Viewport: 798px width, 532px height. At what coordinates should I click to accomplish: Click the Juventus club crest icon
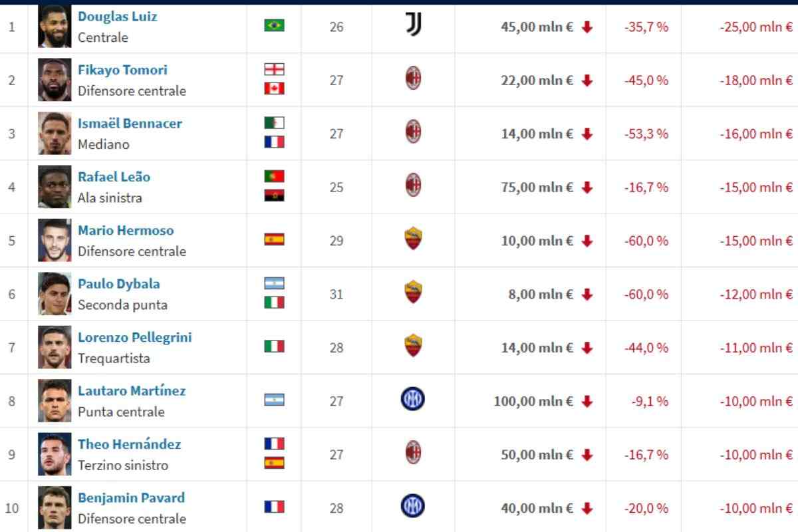[414, 25]
